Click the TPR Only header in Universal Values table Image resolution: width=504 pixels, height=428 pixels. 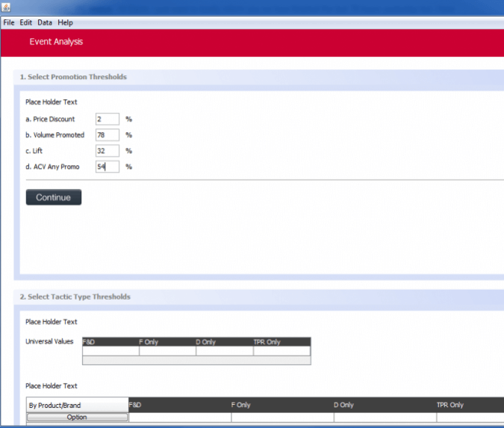click(282, 342)
